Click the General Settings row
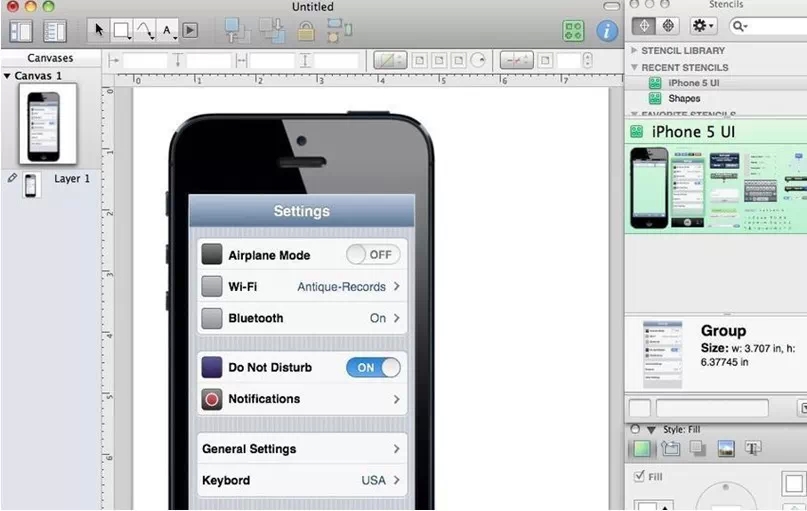The width and height of the screenshot is (807, 511). coord(302,449)
